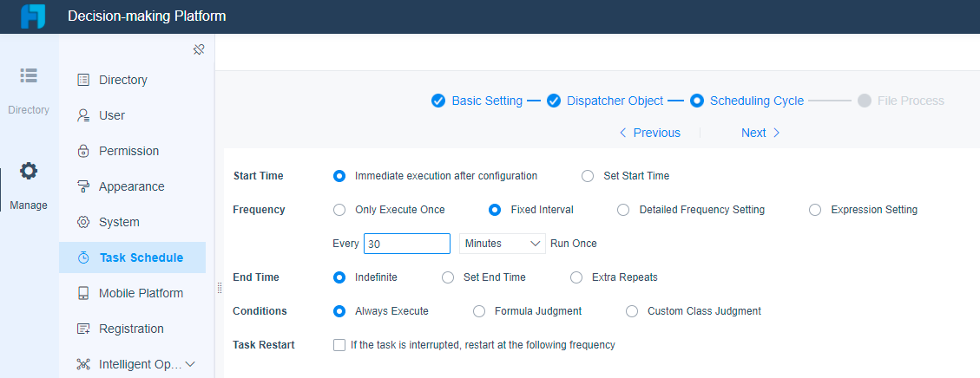The height and width of the screenshot is (378, 980).
Task: Click the Intelligent Operations network icon
Action: (x=83, y=364)
